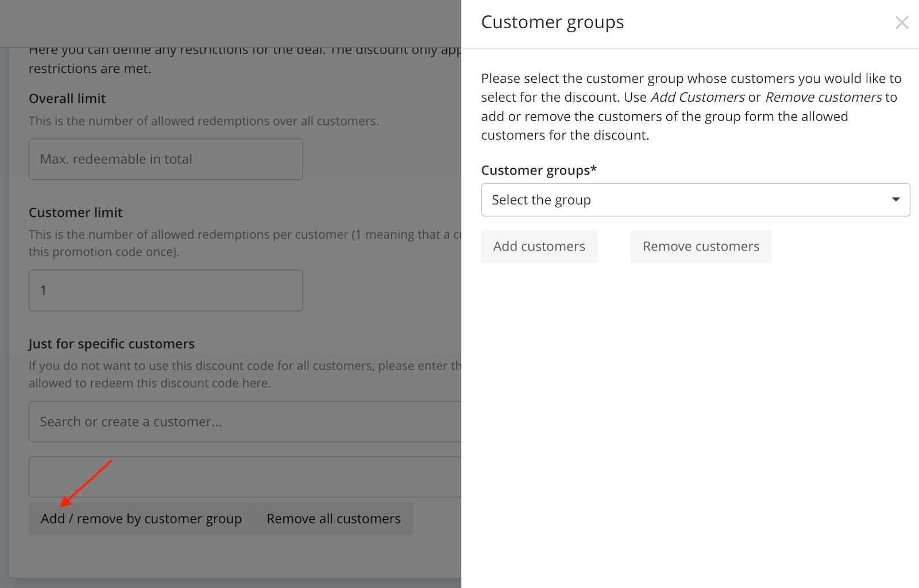The height and width of the screenshot is (588, 919).
Task: Click italic Add Customers text in the description
Action: [697, 98]
